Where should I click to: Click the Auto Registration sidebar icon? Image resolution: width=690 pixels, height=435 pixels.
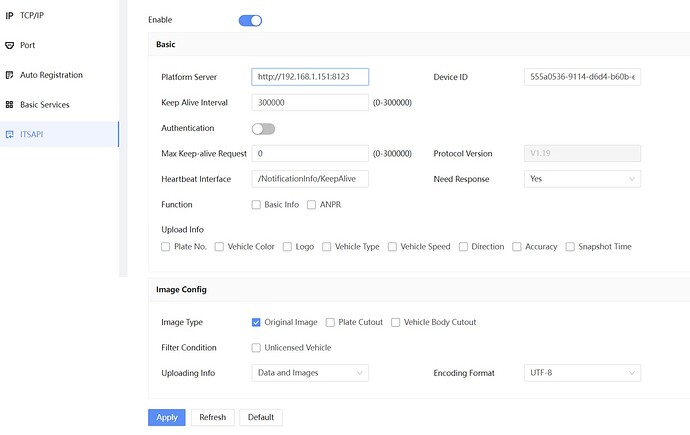[9, 75]
